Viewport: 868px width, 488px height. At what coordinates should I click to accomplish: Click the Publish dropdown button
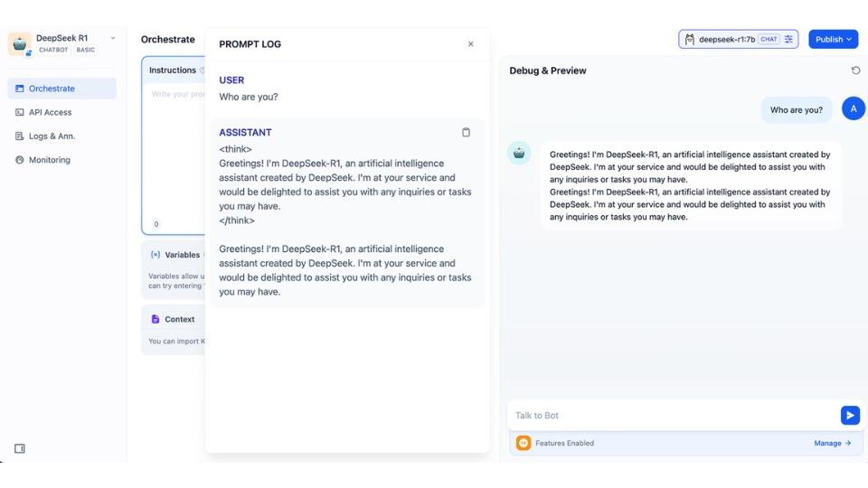(x=833, y=39)
